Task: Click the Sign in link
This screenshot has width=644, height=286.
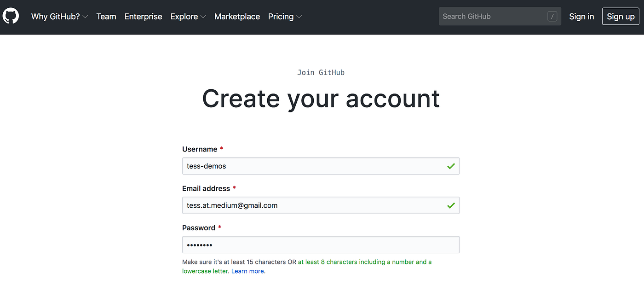Action: 581,17
